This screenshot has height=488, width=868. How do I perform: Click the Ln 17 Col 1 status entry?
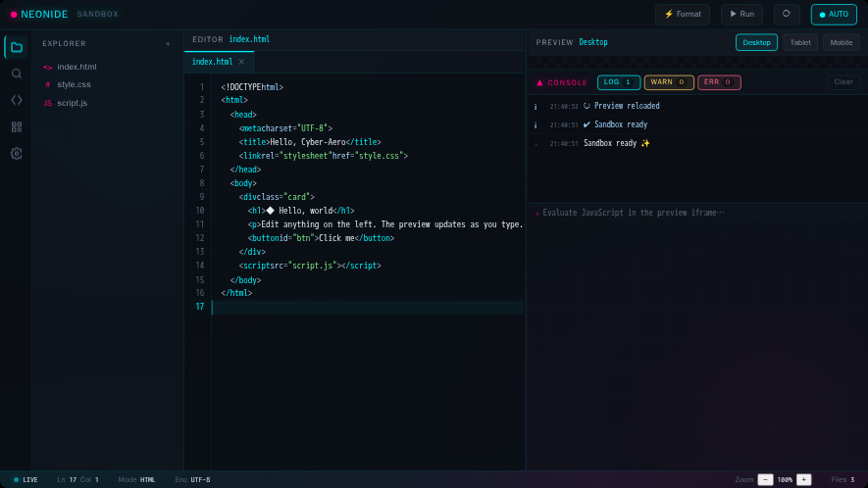click(x=78, y=480)
